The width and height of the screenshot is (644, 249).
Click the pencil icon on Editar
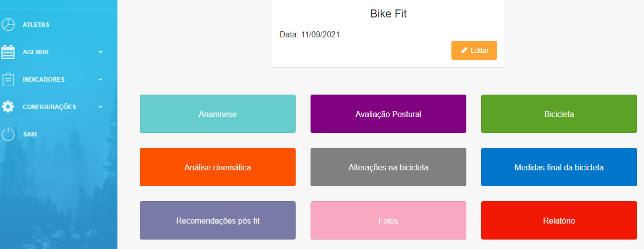(464, 50)
